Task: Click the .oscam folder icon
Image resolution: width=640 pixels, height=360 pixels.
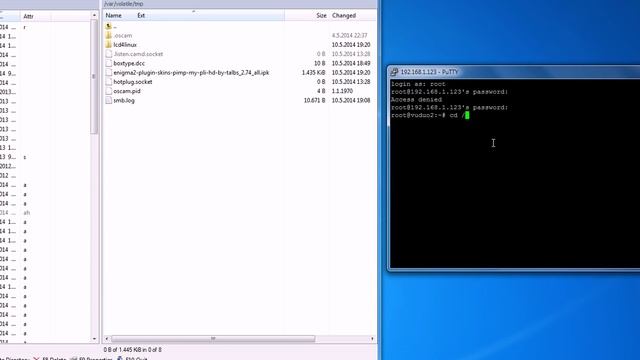Action: pyautogui.click(x=109, y=36)
